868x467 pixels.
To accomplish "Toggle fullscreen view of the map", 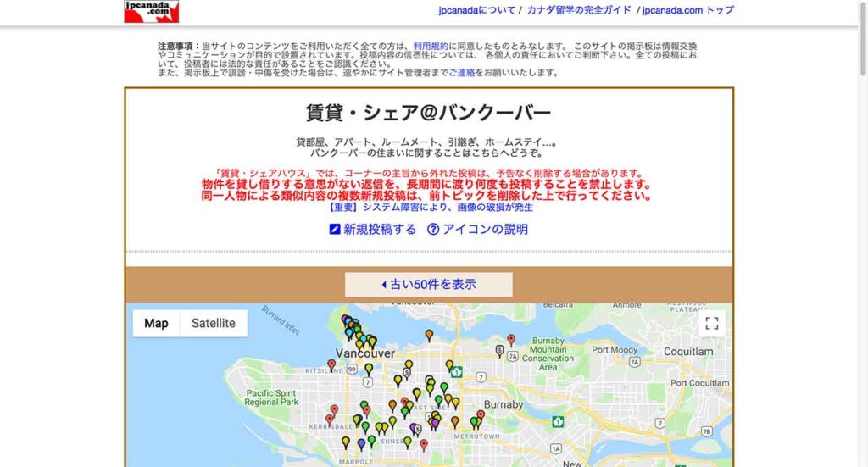I will click(x=712, y=323).
